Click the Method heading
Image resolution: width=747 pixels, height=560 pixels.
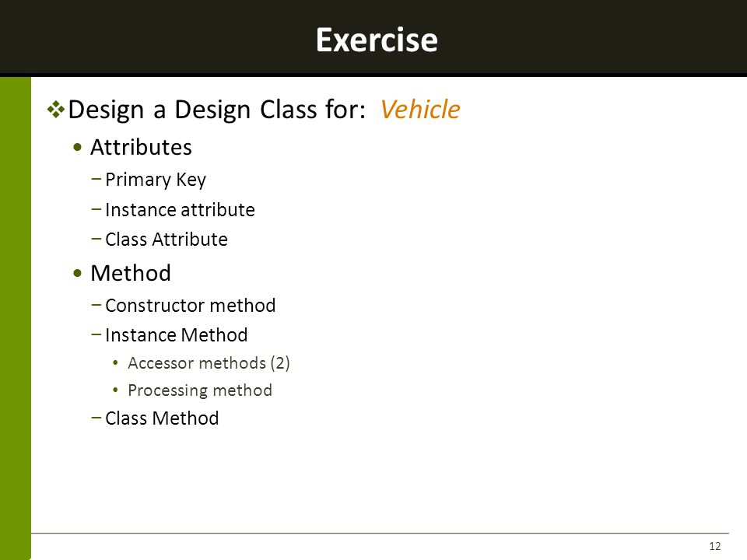[131, 273]
